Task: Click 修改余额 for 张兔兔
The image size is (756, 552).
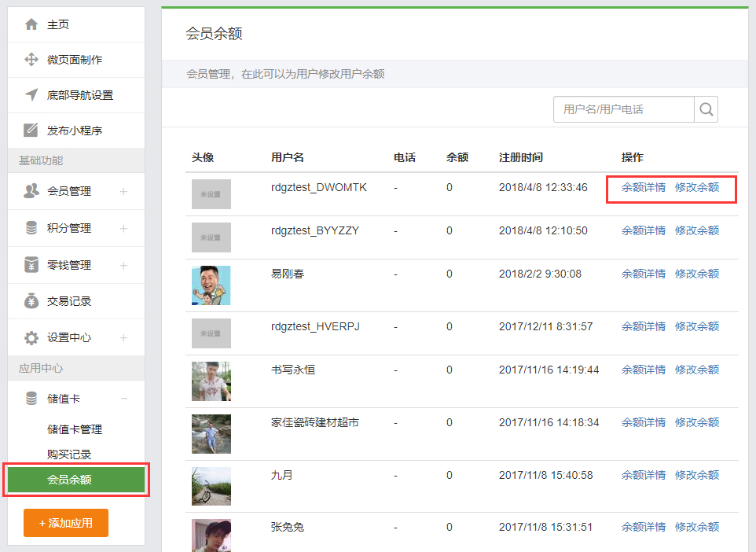Action: [x=697, y=527]
